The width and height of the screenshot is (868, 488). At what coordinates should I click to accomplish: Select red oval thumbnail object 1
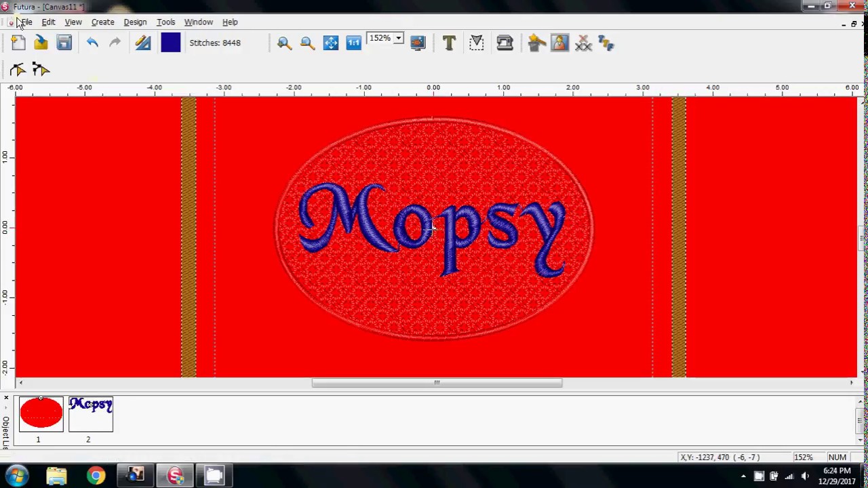tap(41, 414)
